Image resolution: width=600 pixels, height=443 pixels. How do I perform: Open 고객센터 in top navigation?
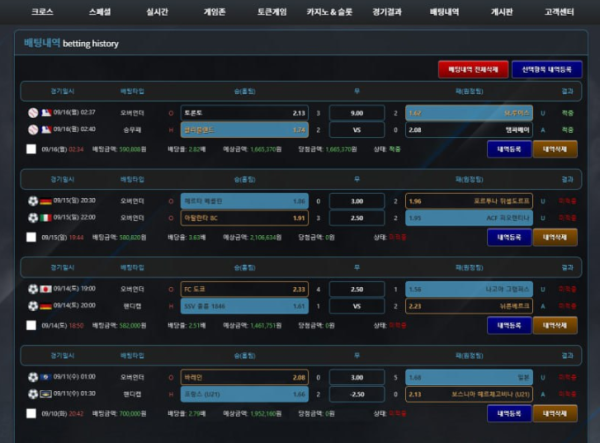tap(559, 12)
